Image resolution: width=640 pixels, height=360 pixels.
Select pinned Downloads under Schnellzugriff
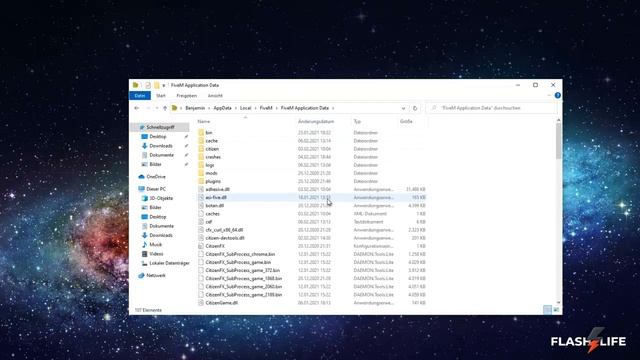(x=161, y=146)
